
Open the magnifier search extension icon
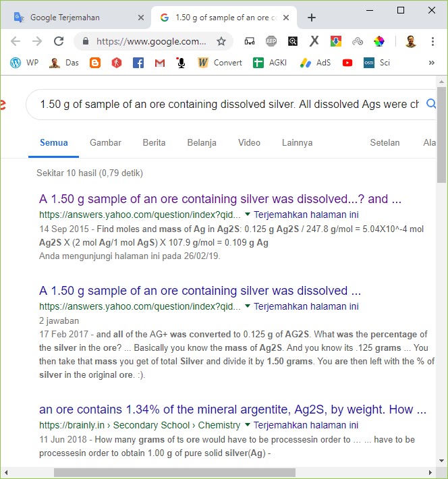click(x=292, y=41)
